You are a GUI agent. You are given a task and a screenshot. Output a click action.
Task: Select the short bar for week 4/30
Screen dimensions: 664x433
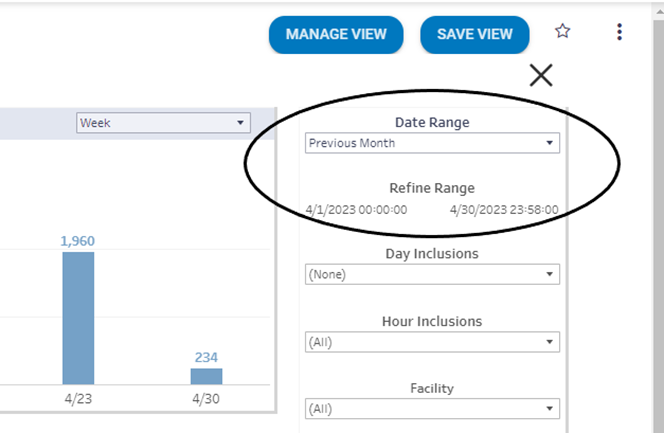click(x=206, y=376)
